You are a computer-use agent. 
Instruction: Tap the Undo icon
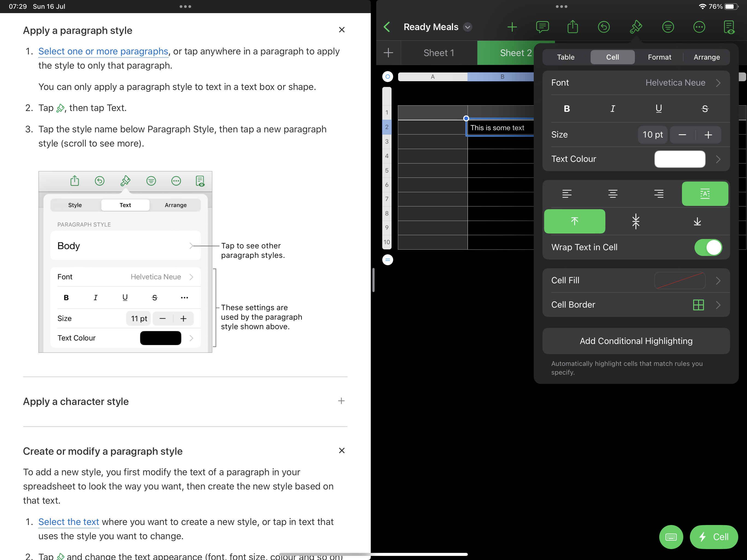(x=604, y=27)
